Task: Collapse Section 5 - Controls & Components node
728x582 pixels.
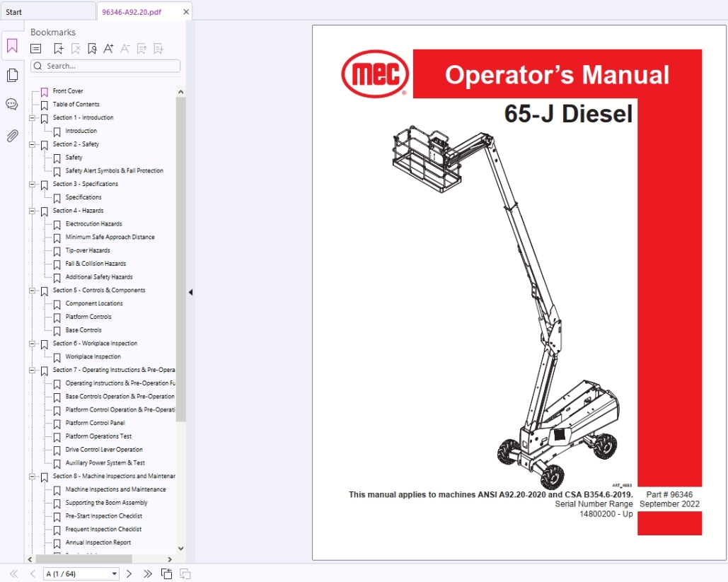Action: pos(32,291)
